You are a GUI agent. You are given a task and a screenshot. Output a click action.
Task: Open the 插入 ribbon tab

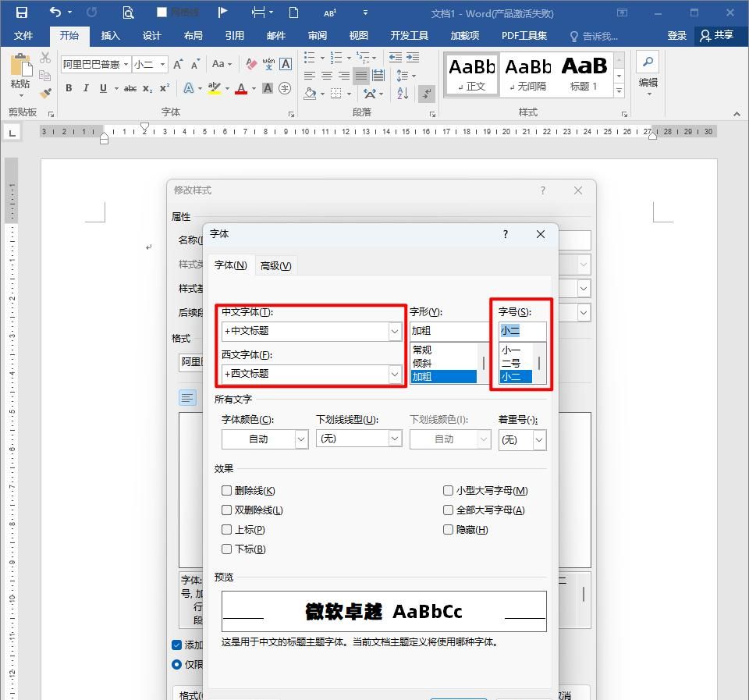coord(110,35)
